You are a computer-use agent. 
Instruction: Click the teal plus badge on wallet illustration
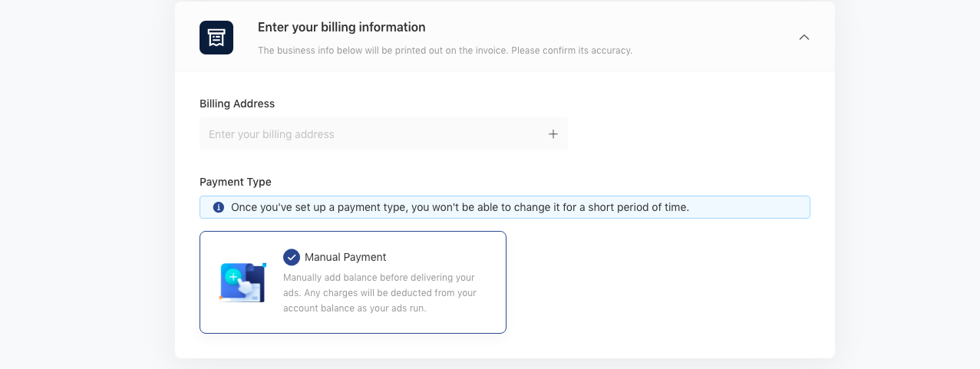pyautogui.click(x=234, y=276)
